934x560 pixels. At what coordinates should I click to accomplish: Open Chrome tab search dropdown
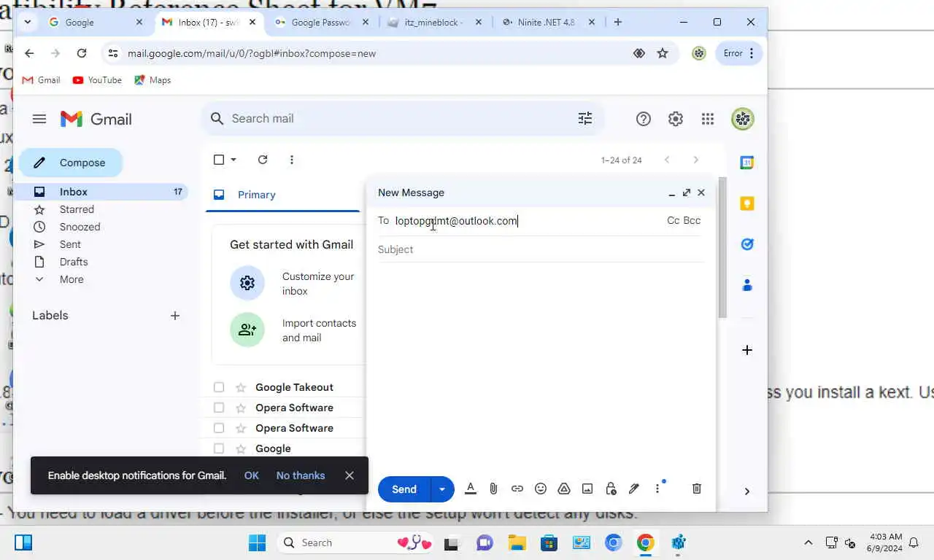pyautogui.click(x=27, y=22)
